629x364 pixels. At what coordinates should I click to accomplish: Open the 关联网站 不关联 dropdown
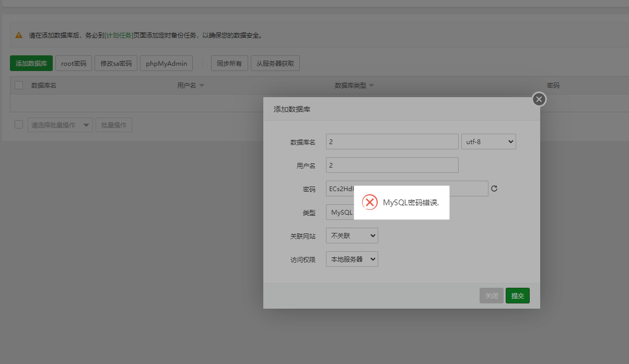click(352, 236)
